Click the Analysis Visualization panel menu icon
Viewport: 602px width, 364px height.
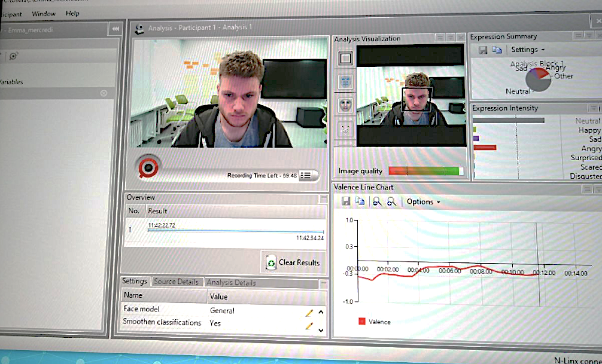click(440, 37)
